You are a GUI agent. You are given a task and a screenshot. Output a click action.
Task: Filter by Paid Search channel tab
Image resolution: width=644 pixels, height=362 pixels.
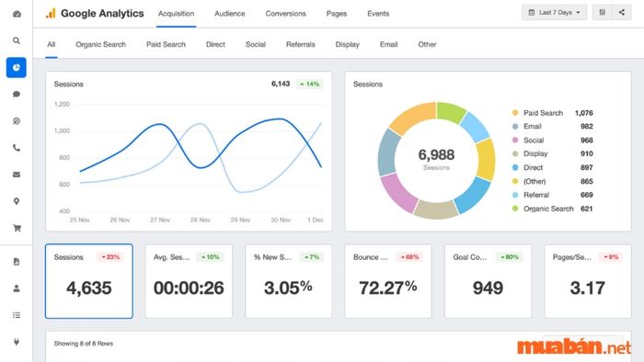(166, 44)
